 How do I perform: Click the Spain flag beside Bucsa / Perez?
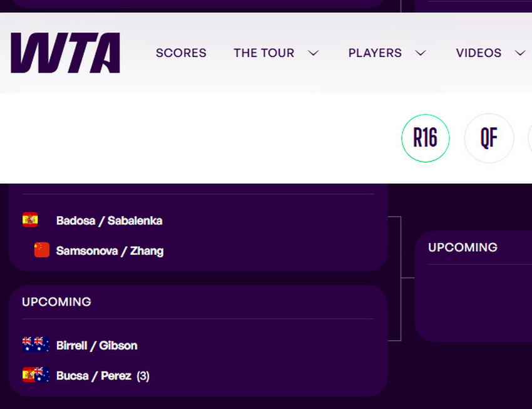[28, 375]
